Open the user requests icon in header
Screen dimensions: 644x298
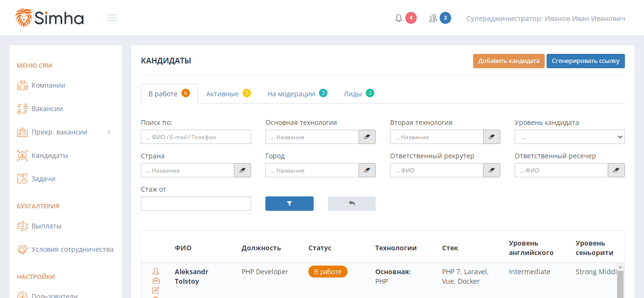coord(433,18)
